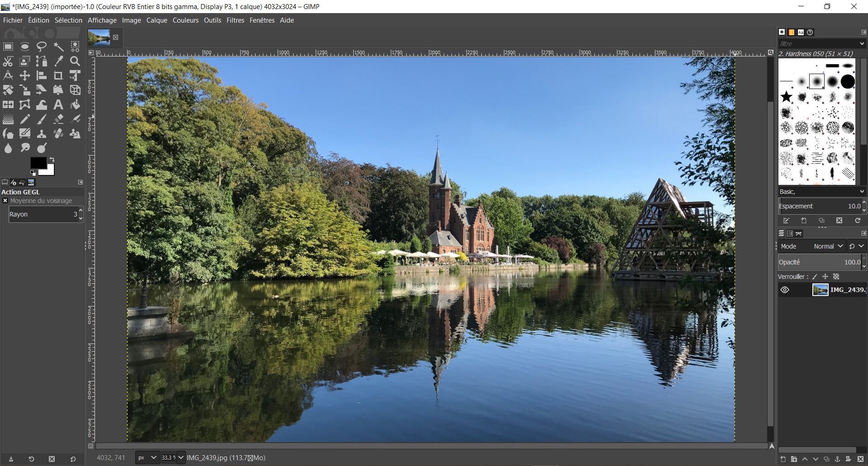
Task: Activate the Zoom tool
Action: click(75, 61)
